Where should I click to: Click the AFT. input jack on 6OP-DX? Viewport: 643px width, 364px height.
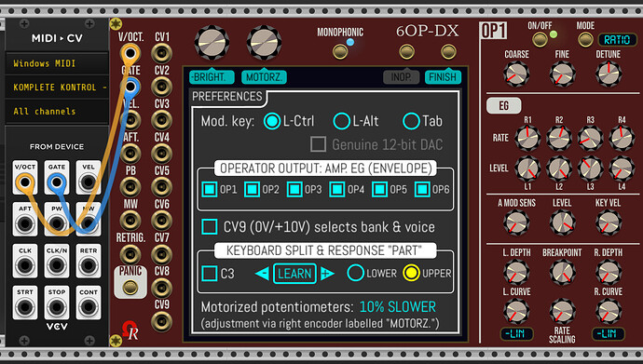coord(130,154)
